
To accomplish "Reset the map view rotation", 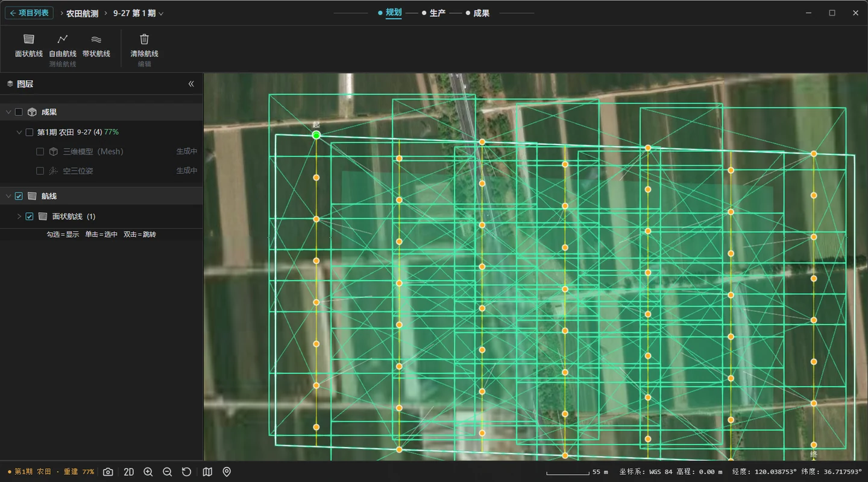I will coord(187,472).
